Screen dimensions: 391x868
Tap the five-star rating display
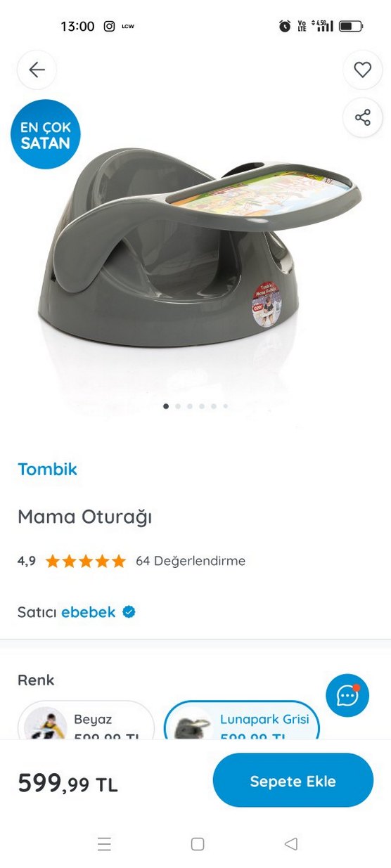click(x=86, y=562)
